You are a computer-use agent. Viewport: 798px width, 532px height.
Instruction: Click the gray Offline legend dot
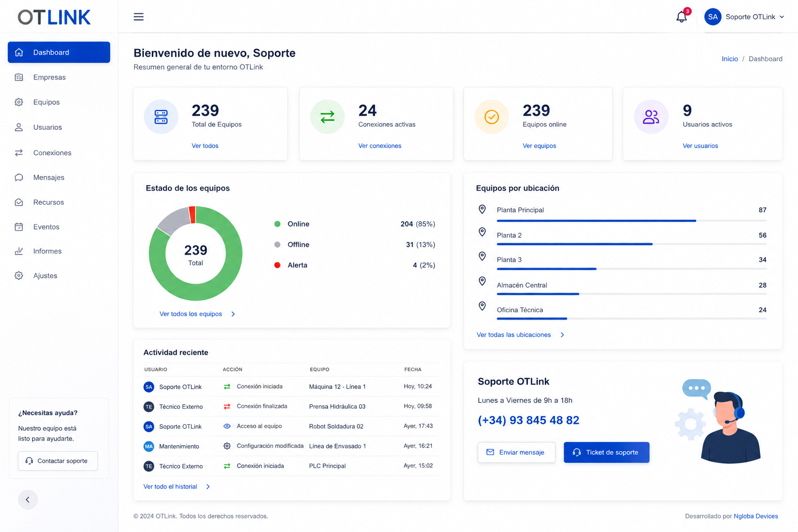pos(277,245)
